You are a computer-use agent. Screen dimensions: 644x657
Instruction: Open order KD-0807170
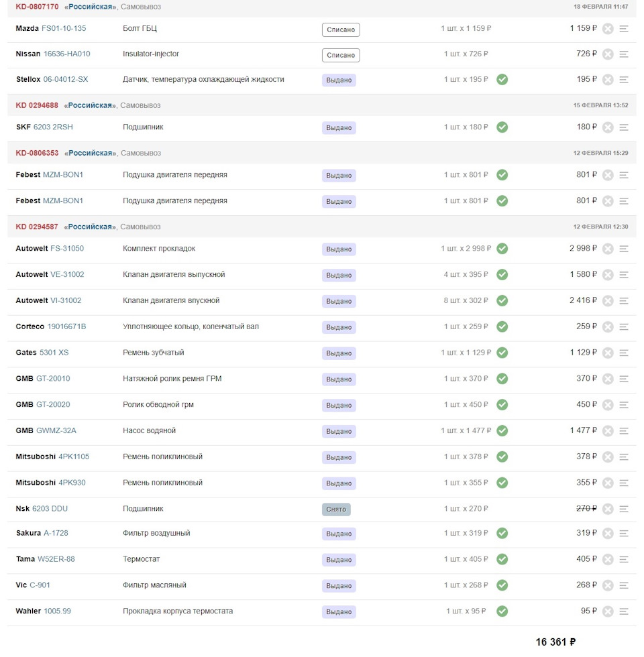tap(37, 7)
